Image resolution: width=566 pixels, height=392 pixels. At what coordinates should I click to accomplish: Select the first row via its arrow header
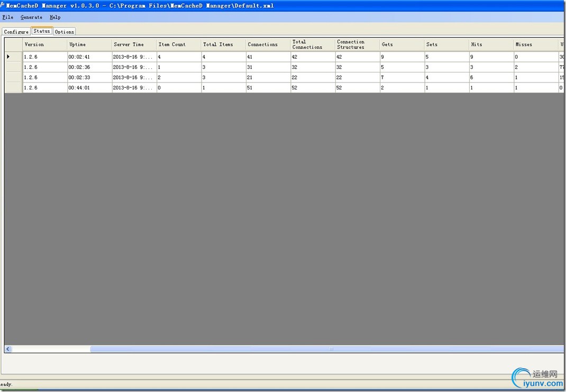(x=13, y=57)
